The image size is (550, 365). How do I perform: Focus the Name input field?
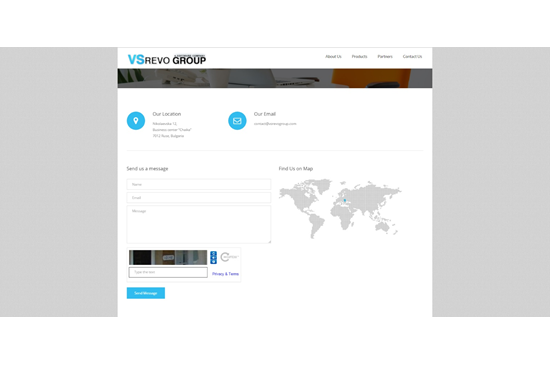(199, 184)
